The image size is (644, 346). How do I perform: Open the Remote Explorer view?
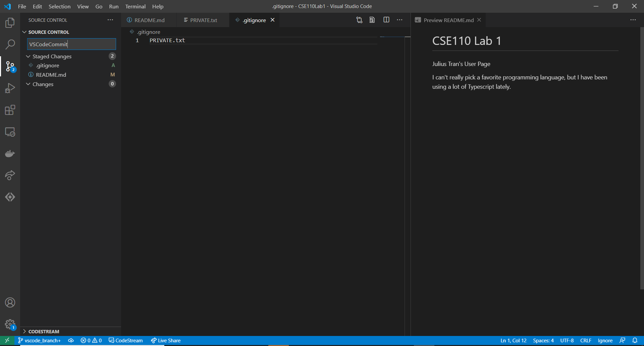[x=10, y=132]
